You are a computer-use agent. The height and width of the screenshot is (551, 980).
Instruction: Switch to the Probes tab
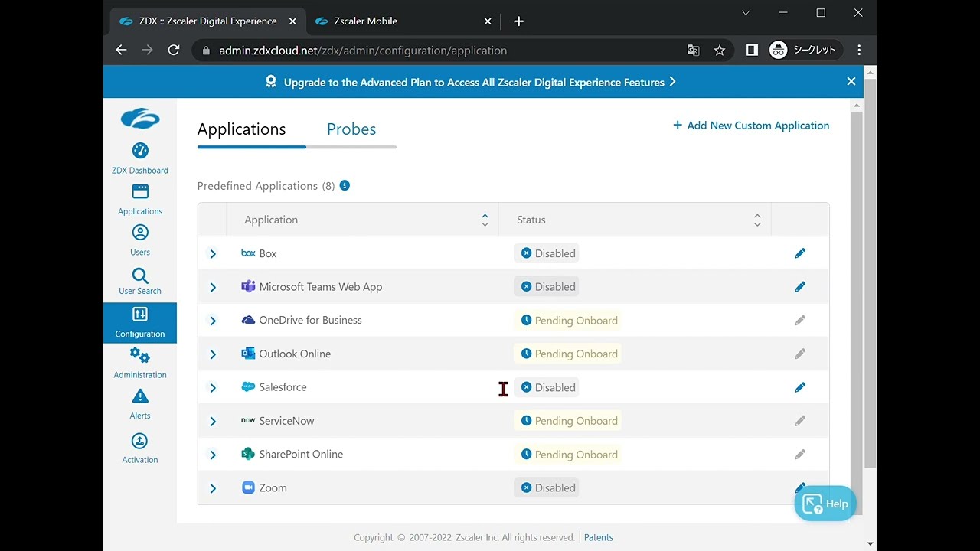coord(351,129)
